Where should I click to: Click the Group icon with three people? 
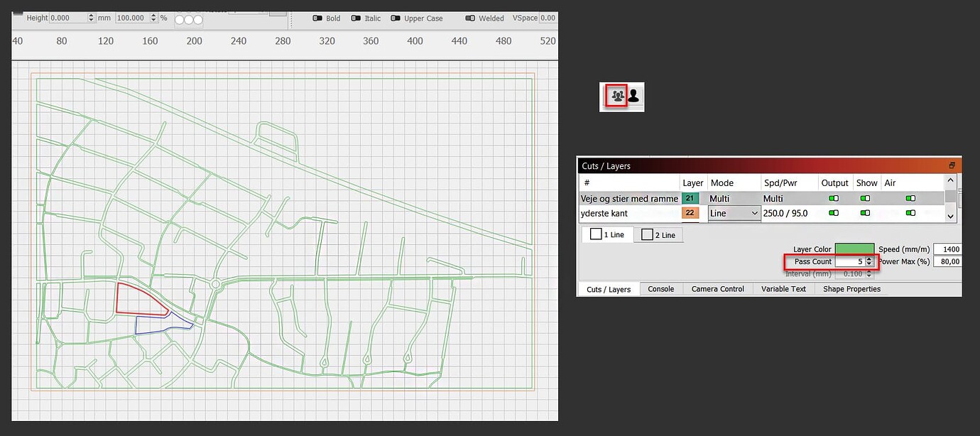(x=617, y=95)
